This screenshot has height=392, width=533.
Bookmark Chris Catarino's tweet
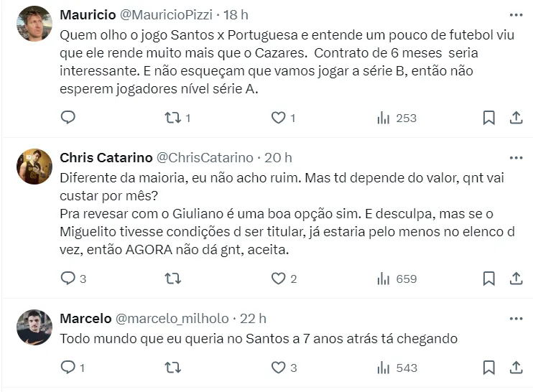click(488, 279)
